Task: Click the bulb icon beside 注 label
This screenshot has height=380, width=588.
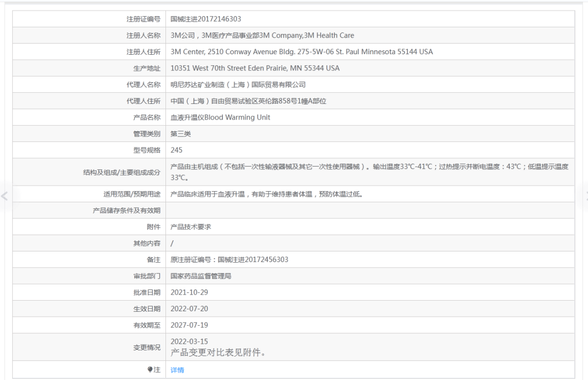Action: pyautogui.click(x=150, y=370)
